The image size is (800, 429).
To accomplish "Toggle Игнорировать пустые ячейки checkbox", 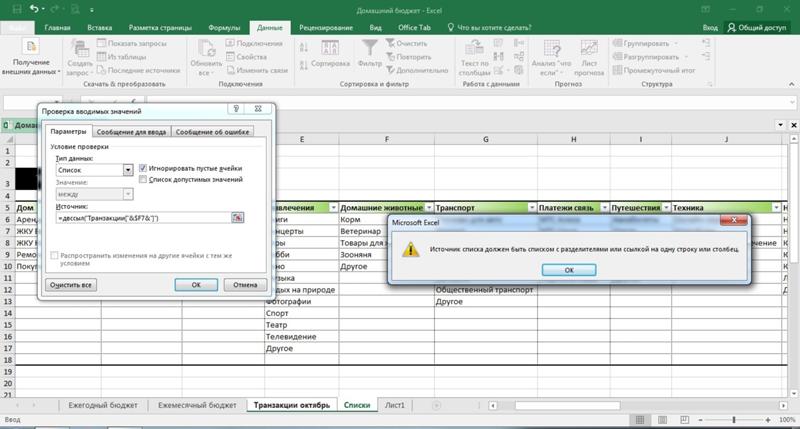I will (x=143, y=169).
